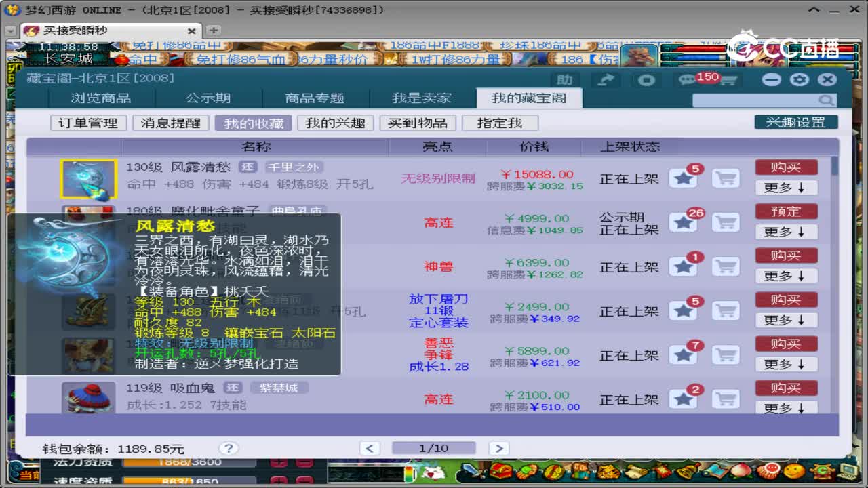Open a new tab with the plus button
Image resolution: width=868 pixels, height=488 pixels.
(x=213, y=30)
